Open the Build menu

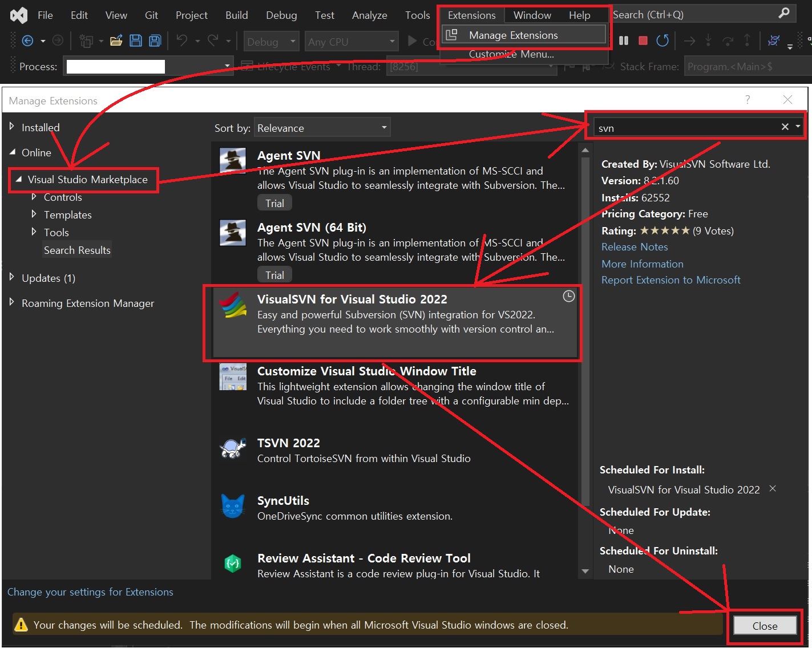click(236, 15)
